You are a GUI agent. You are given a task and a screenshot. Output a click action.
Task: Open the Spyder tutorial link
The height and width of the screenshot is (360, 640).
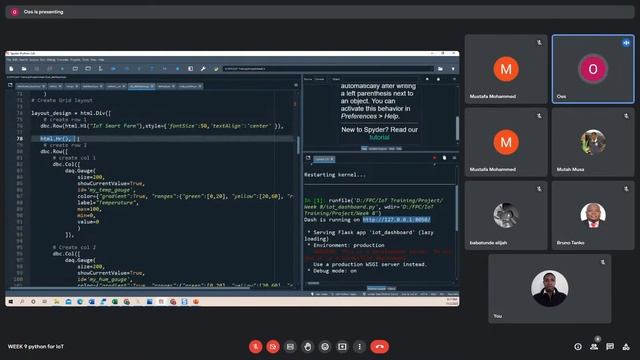(379, 138)
